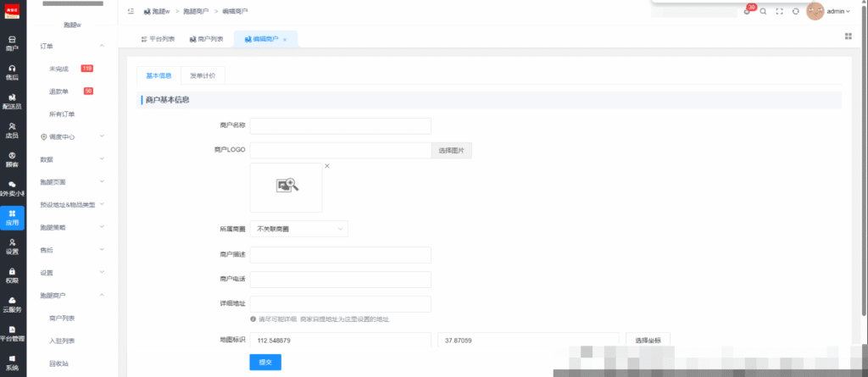Click the 权限 lock icon

pyautogui.click(x=12, y=274)
